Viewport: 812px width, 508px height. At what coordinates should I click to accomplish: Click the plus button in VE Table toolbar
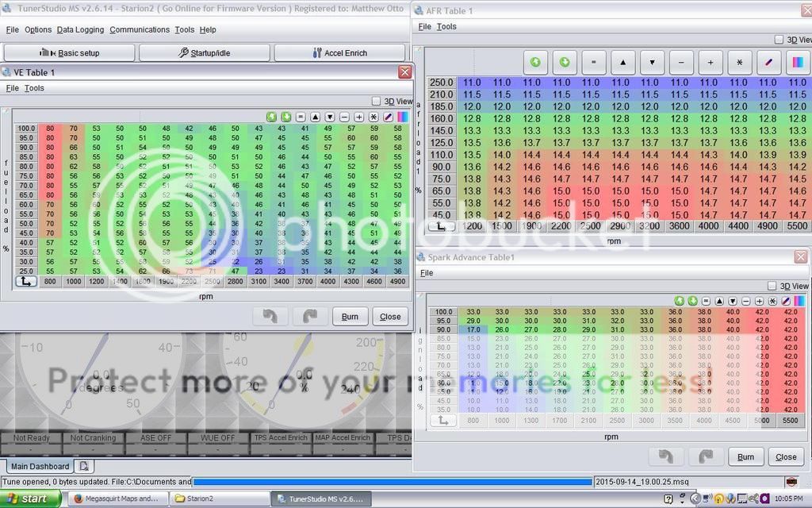click(x=359, y=117)
